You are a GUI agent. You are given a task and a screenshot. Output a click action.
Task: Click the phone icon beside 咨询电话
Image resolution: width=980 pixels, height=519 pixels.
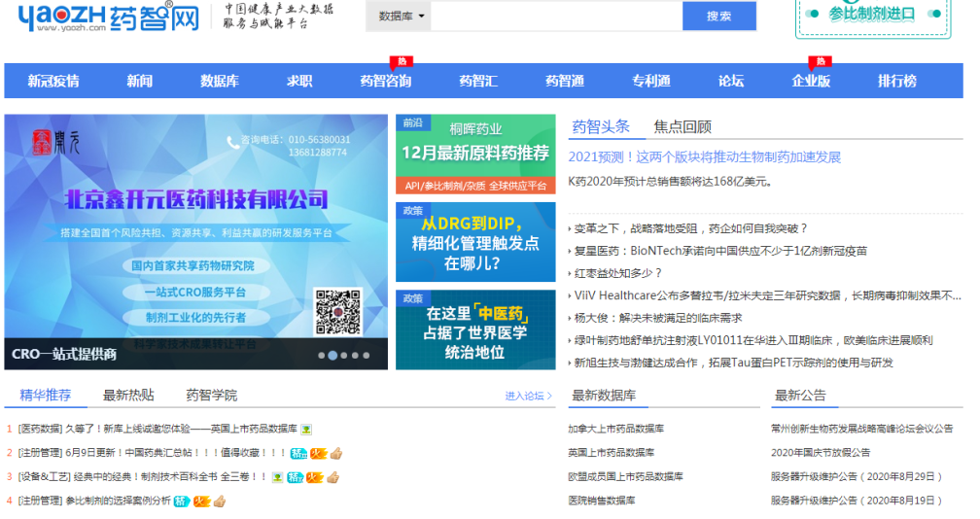[232, 143]
